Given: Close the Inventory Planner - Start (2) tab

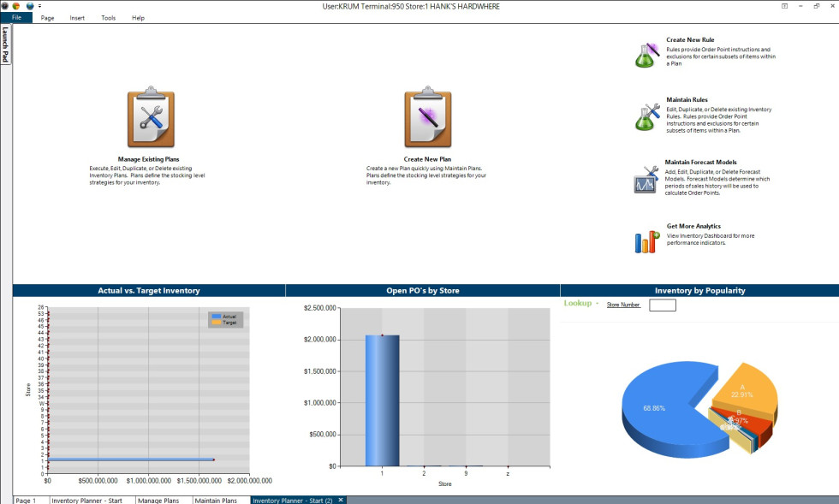Looking at the screenshot, I should point(340,500).
